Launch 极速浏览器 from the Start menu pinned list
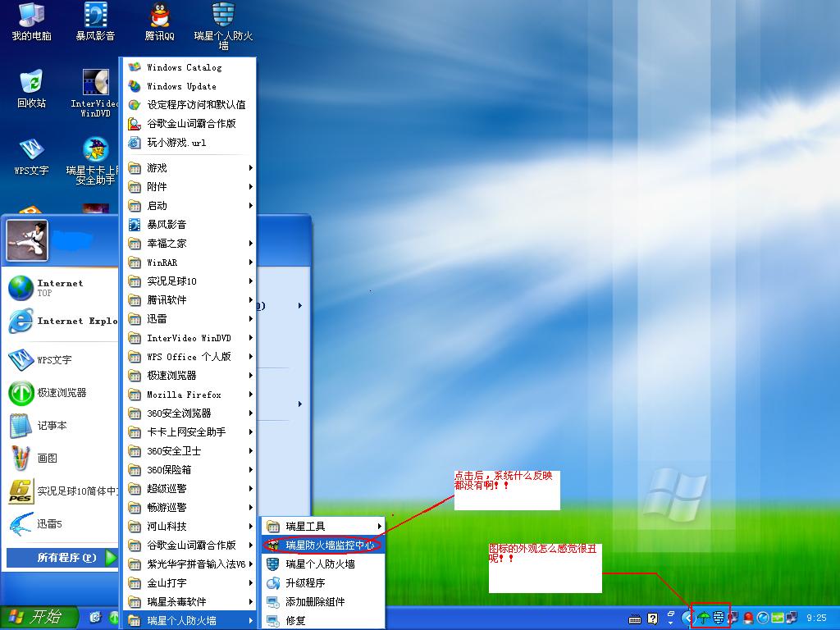The image size is (840, 630). pyautogui.click(x=62, y=393)
